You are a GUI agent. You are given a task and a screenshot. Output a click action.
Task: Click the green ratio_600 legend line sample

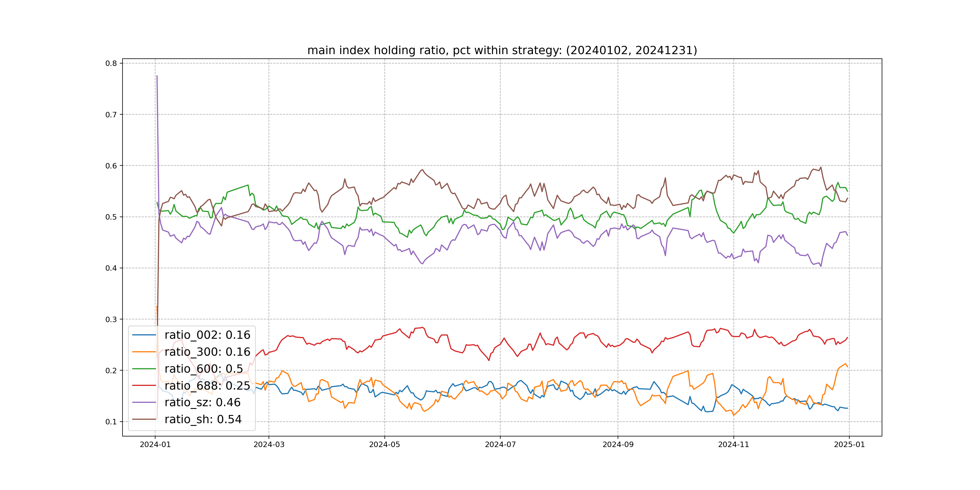click(144, 369)
